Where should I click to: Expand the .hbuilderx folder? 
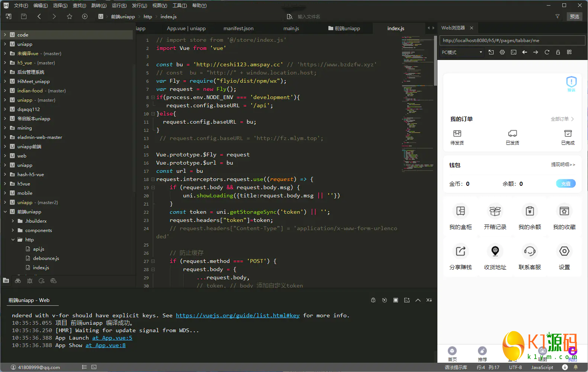coord(13,221)
